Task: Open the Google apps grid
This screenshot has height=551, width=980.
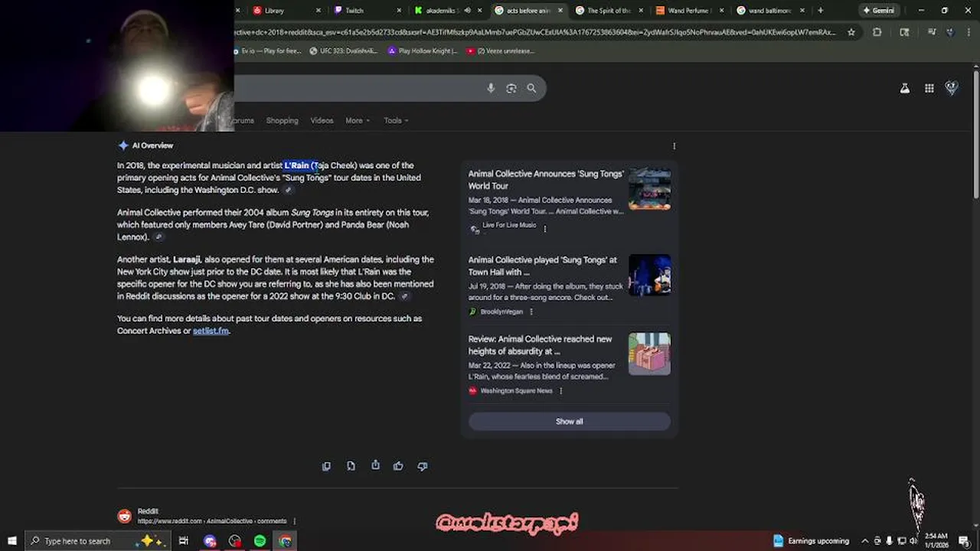Action: 929,88
